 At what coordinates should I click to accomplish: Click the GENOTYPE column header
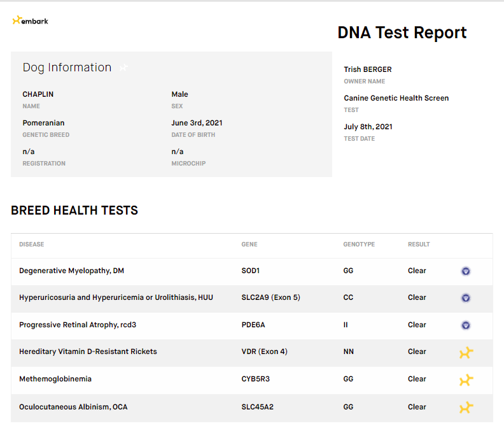click(359, 244)
